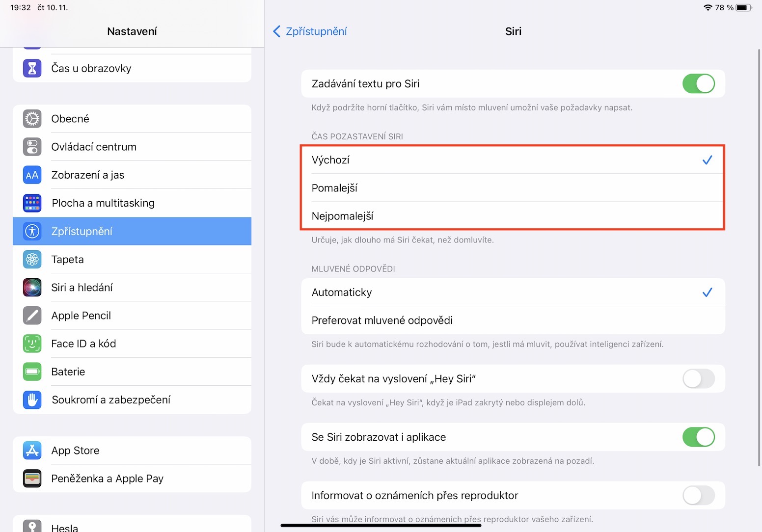Tap the battery status indicator
The width and height of the screenshot is (762, 532).
[x=743, y=7]
